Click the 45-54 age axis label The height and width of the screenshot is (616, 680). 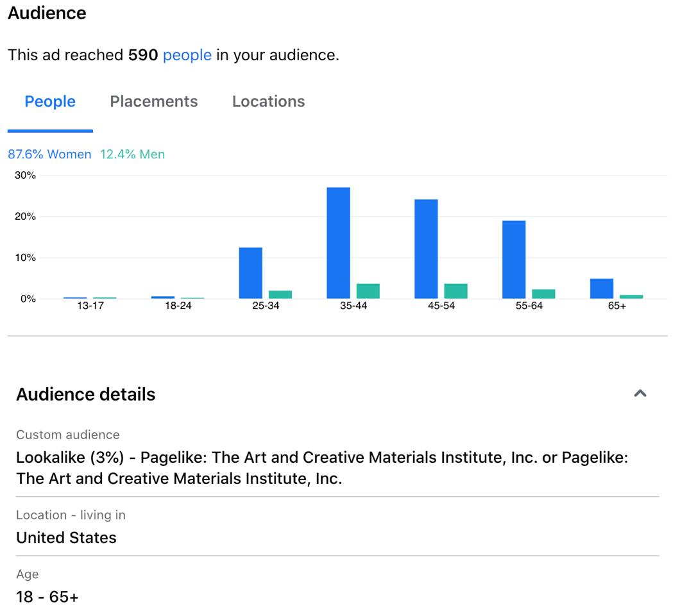pyautogui.click(x=441, y=306)
